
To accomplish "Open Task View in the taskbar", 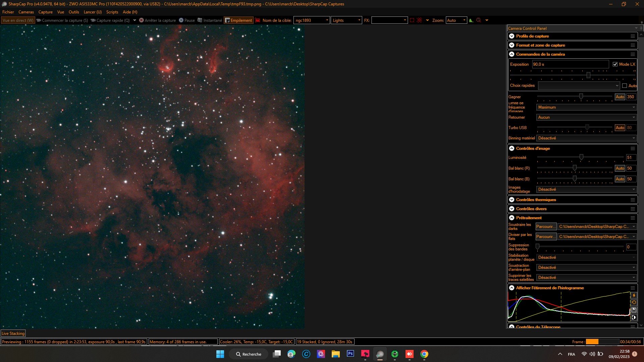I will coord(277,354).
